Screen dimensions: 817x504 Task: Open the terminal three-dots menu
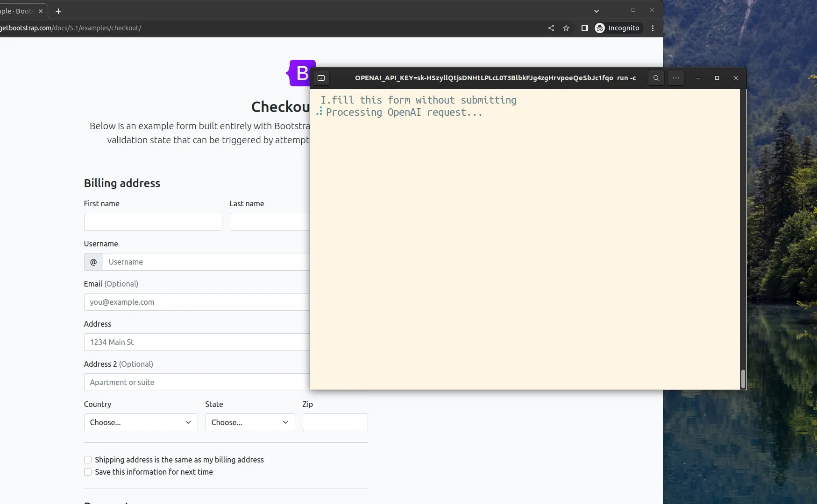pos(676,78)
